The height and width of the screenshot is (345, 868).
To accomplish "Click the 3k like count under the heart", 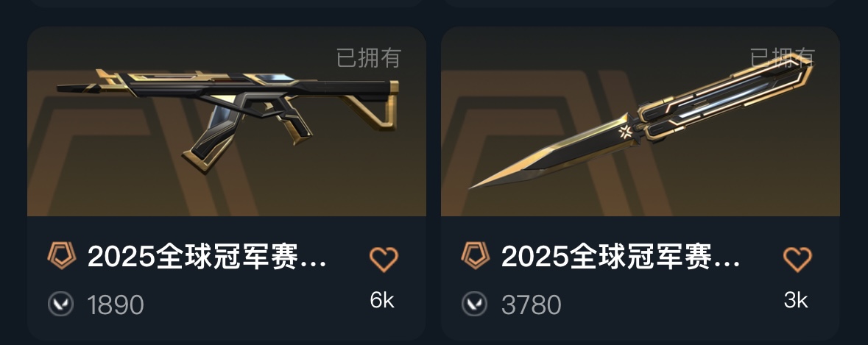I will click(x=796, y=300).
